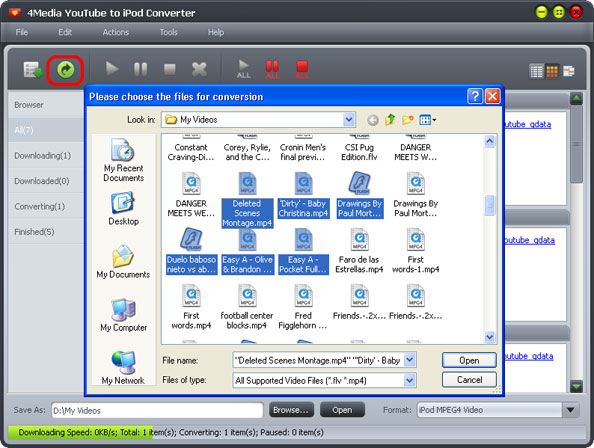The image size is (594, 448).
Task: Click file list scrollbar up arrow
Action: (489, 141)
